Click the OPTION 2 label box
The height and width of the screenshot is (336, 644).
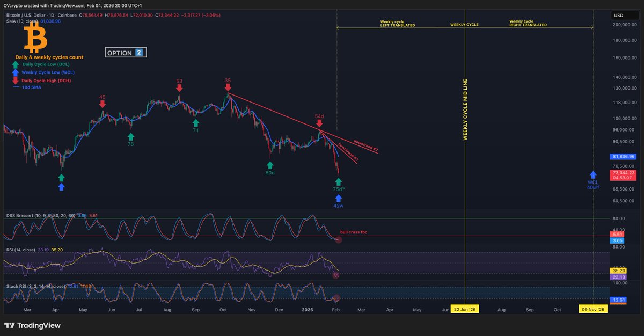126,53
